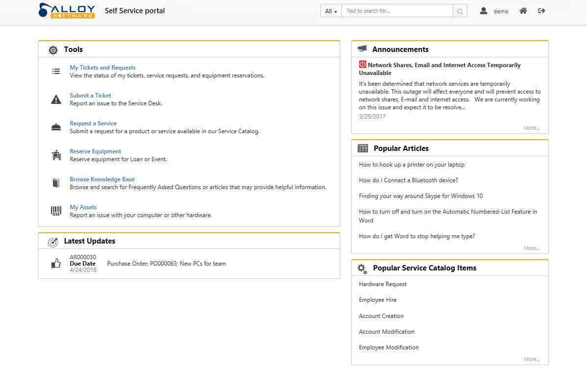Open article about connecting a Bluetooth device
Viewport: 587px width, 392px height.
(x=408, y=180)
